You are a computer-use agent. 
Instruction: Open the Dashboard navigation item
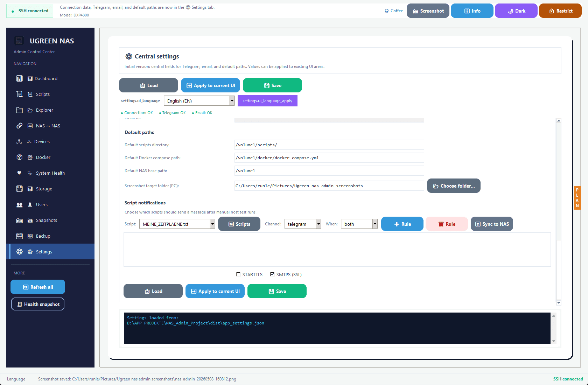click(x=50, y=78)
